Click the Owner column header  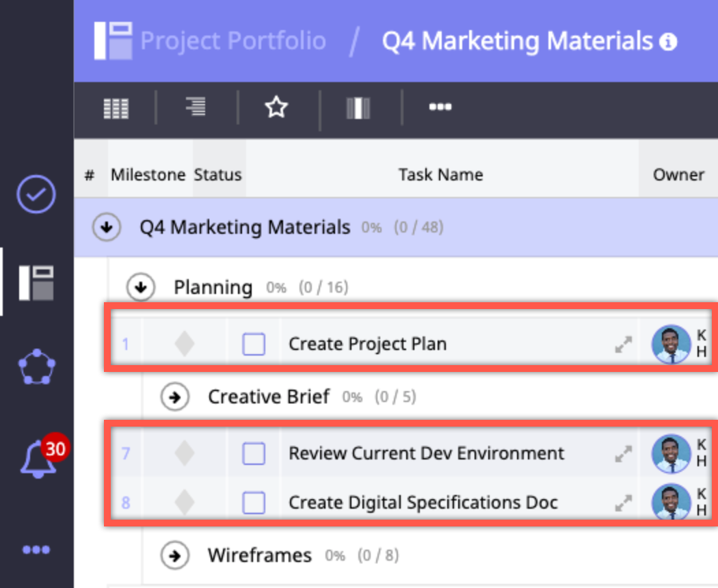tap(678, 175)
